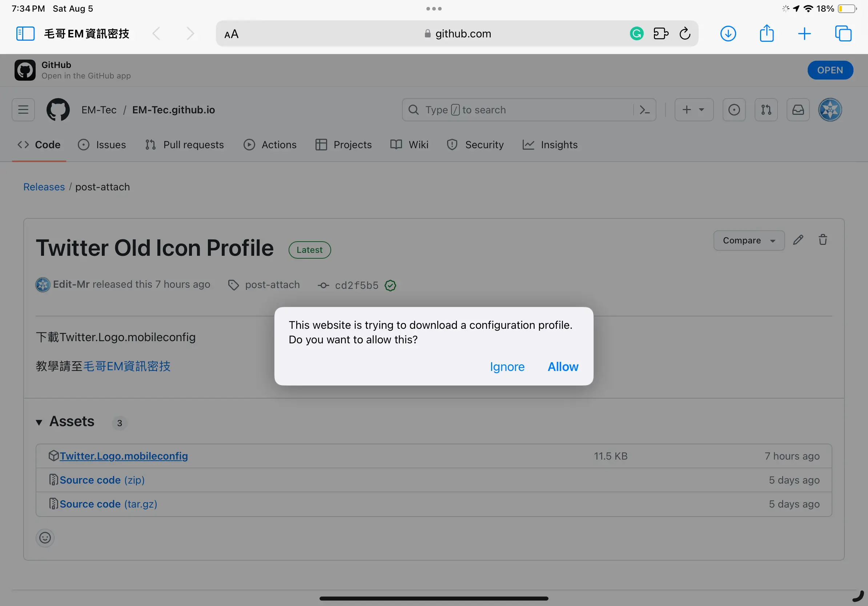Show Safari downloads list
The image size is (868, 606).
[x=728, y=34]
